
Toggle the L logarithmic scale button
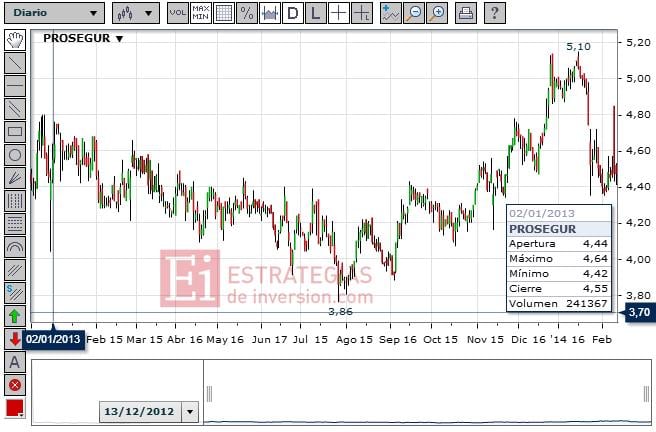pos(316,13)
